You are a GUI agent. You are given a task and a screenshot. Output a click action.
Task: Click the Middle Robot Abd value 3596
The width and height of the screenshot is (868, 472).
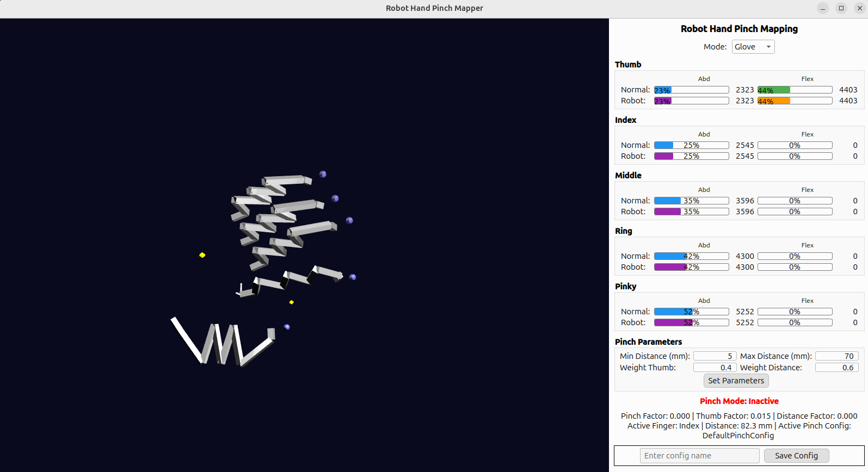(x=745, y=212)
